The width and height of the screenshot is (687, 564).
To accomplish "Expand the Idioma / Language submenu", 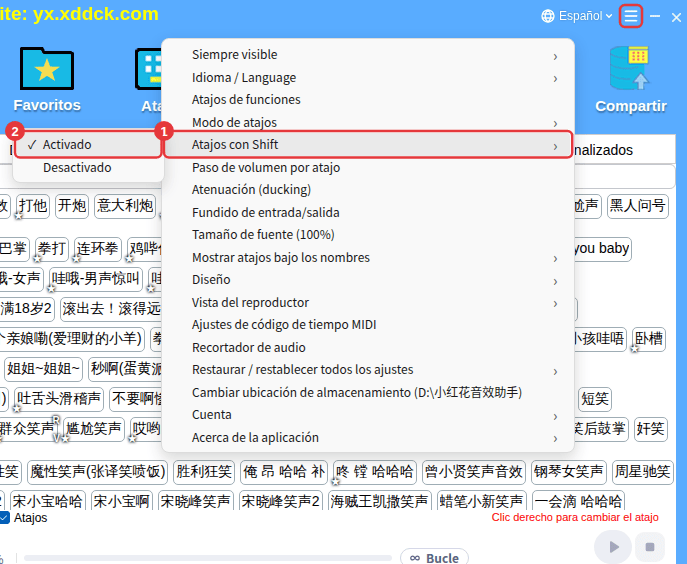I will click(368, 78).
